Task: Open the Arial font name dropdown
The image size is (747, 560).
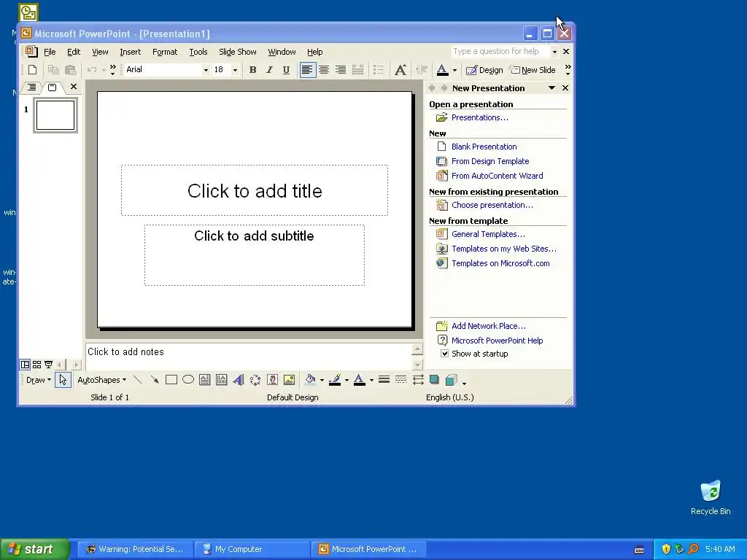Action: point(206,70)
